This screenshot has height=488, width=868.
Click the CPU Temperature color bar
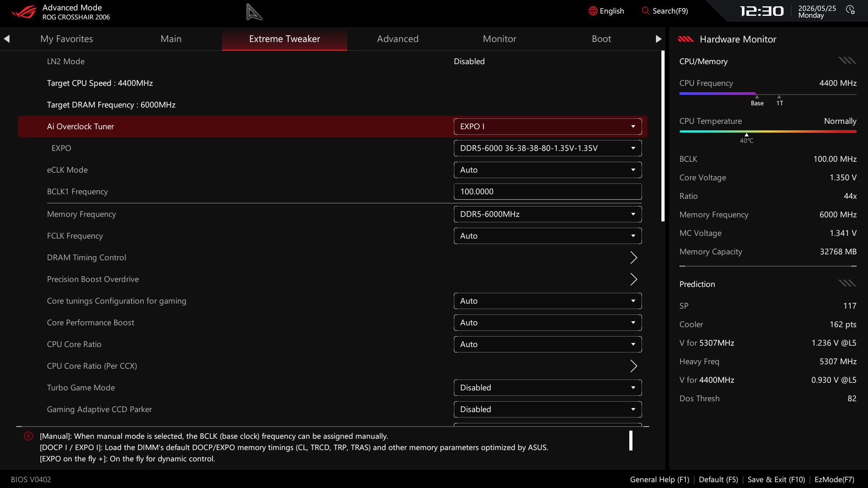pyautogui.click(x=768, y=131)
